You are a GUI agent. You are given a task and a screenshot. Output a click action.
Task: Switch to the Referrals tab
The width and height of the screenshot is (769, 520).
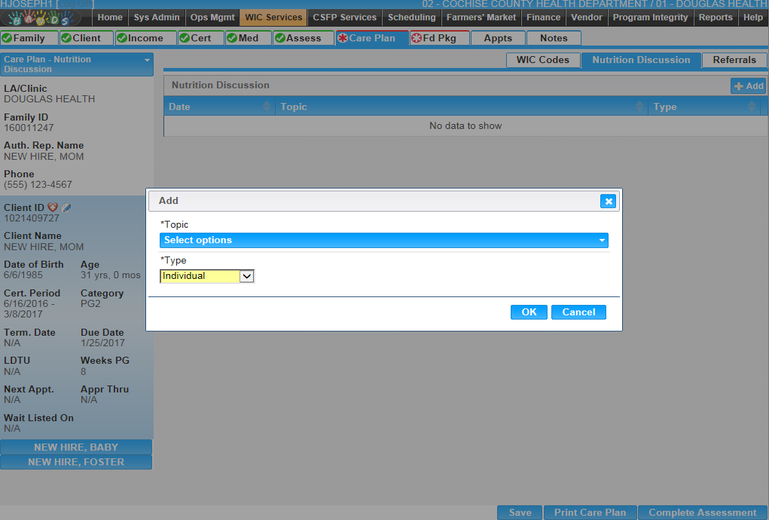pos(734,60)
